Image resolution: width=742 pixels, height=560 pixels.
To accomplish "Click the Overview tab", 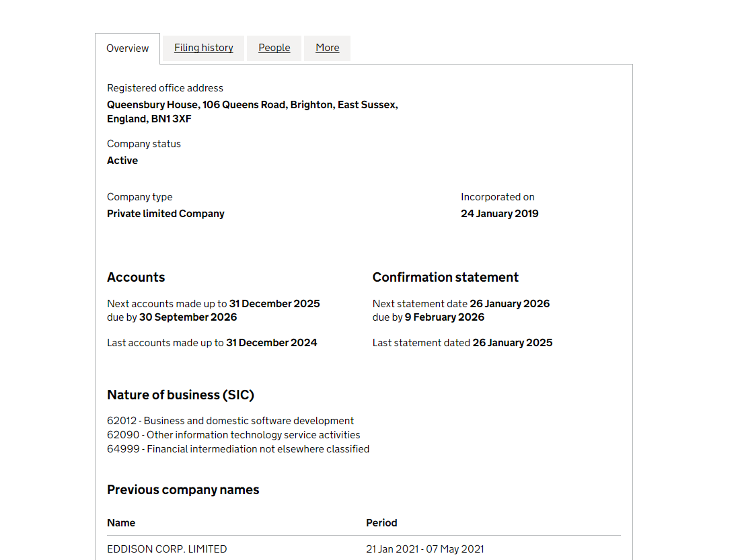I will tap(127, 48).
